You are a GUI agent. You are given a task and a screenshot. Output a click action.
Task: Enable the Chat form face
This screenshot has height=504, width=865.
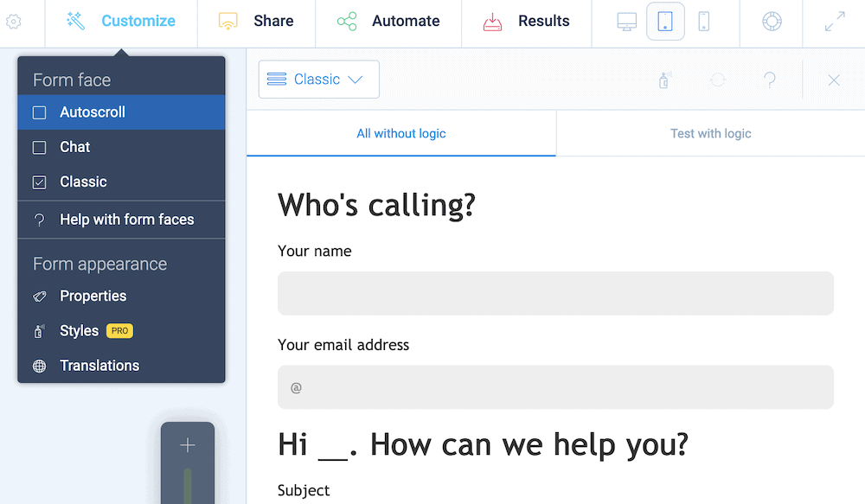121,147
